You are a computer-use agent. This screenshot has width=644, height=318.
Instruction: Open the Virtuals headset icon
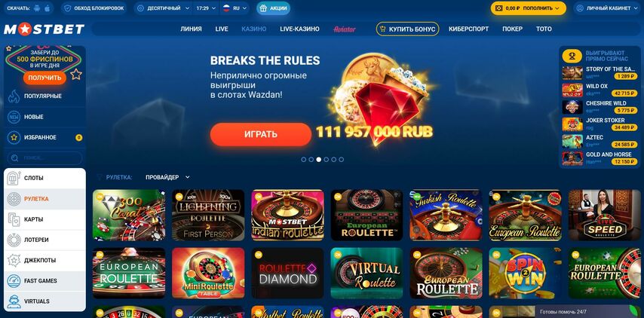pos(14,301)
